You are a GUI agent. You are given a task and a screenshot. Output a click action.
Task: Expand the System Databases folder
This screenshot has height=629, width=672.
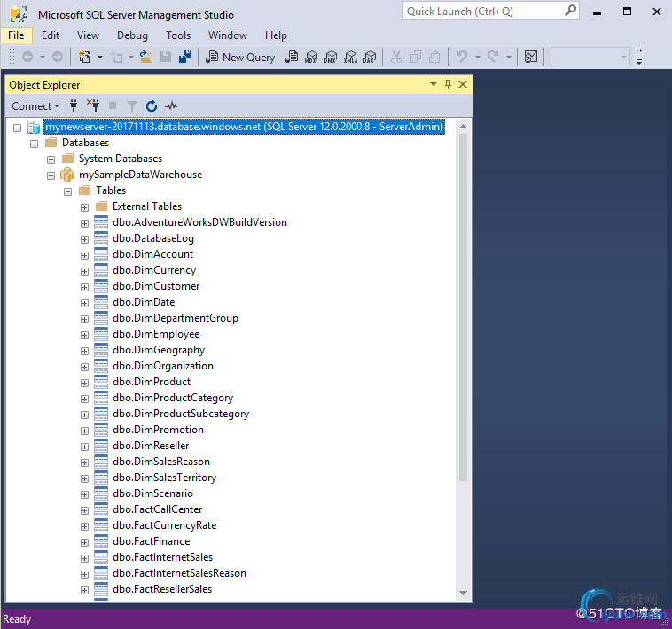point(51,159)
